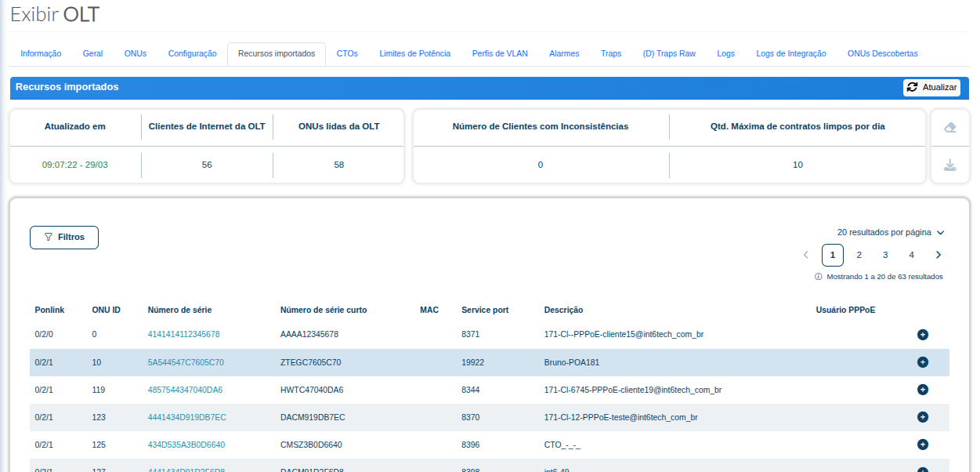The height and width of the screenshot is (472, 980).
Task: Select the Recursos importados tab
Action: [277, 54]
